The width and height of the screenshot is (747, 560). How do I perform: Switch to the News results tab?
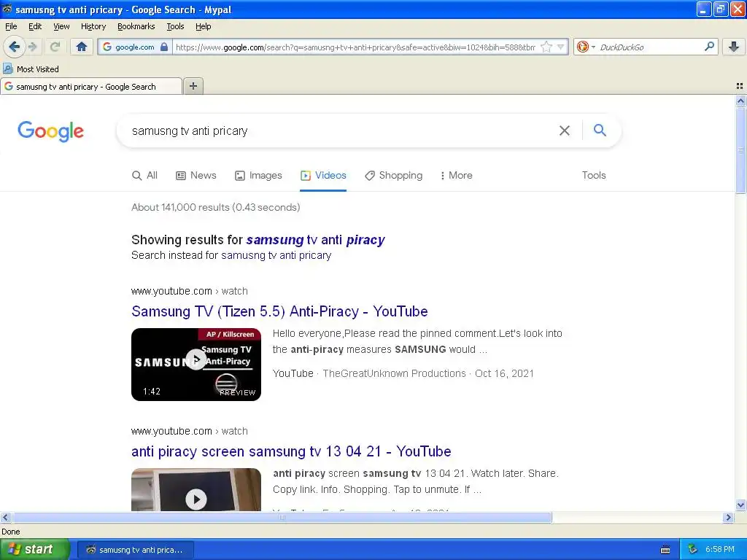[x=196, y=175]
